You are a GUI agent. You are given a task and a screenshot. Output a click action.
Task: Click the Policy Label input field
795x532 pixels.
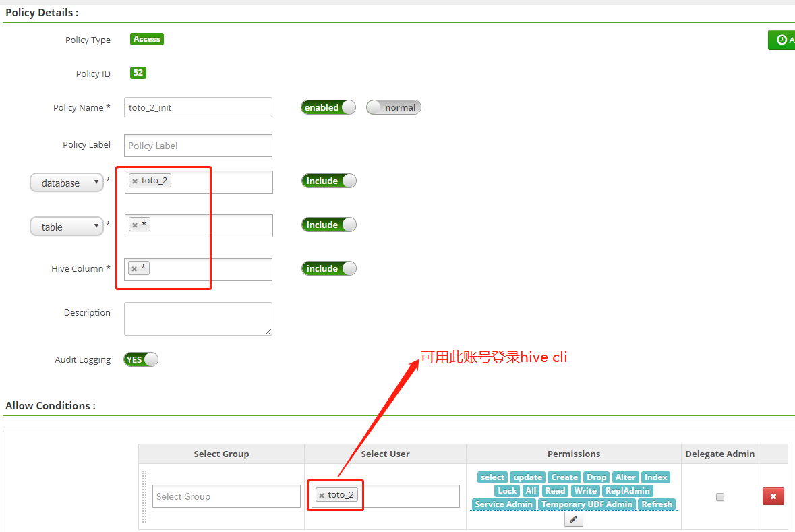pyautogui.click(x=198, y=146)
